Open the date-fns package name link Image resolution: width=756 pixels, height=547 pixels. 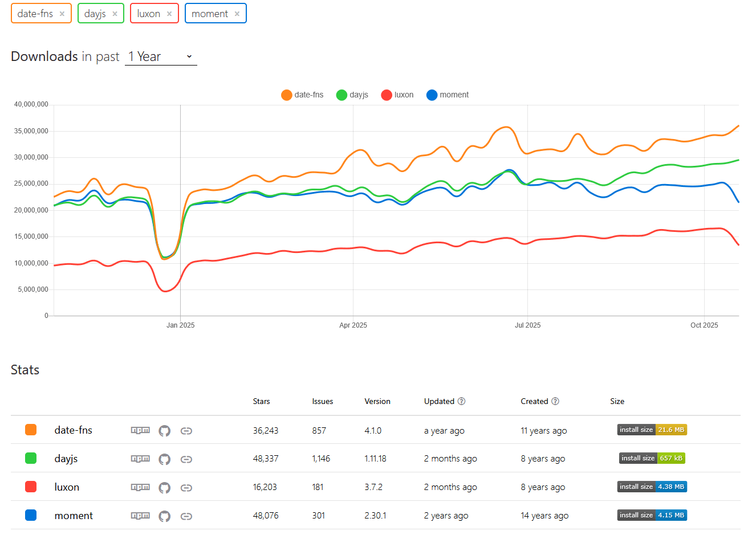point(73,430)
